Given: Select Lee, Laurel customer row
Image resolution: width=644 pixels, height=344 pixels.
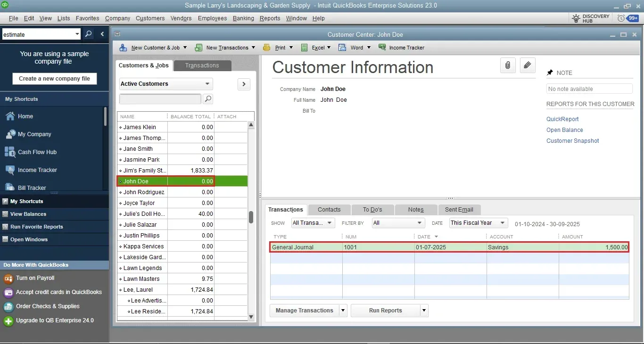Looking at the screenshot, I should pos(182,290).
